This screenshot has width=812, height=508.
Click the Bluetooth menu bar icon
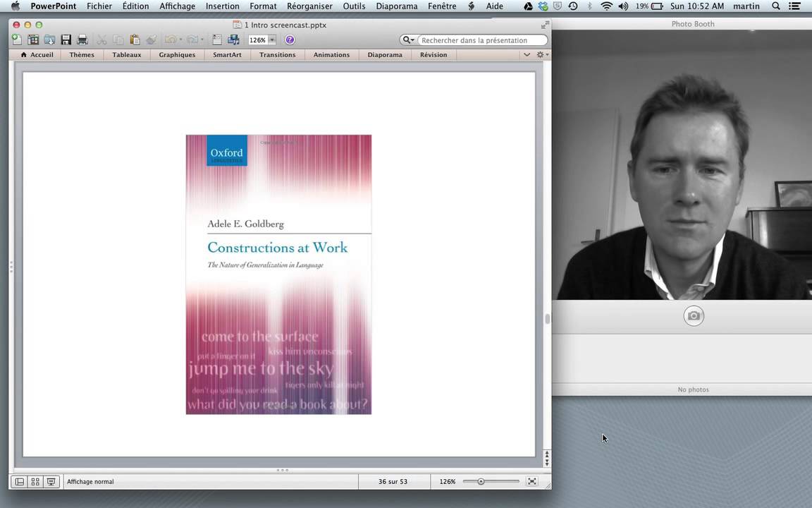pos(589,6)
